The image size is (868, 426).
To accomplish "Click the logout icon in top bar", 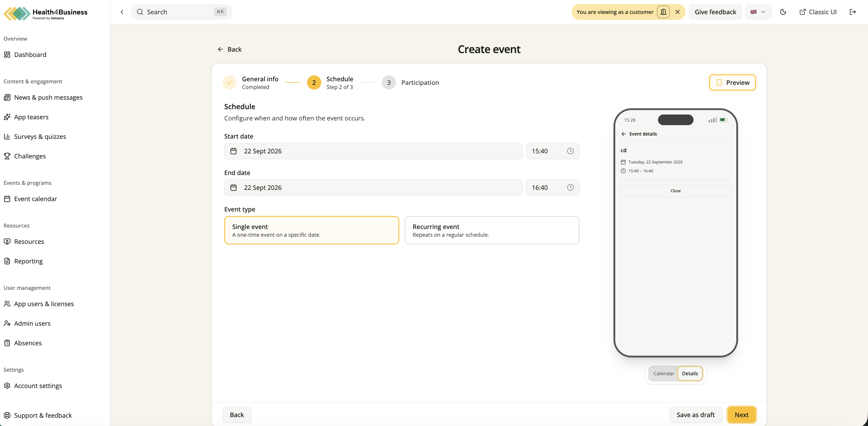I will click(853, 12).
